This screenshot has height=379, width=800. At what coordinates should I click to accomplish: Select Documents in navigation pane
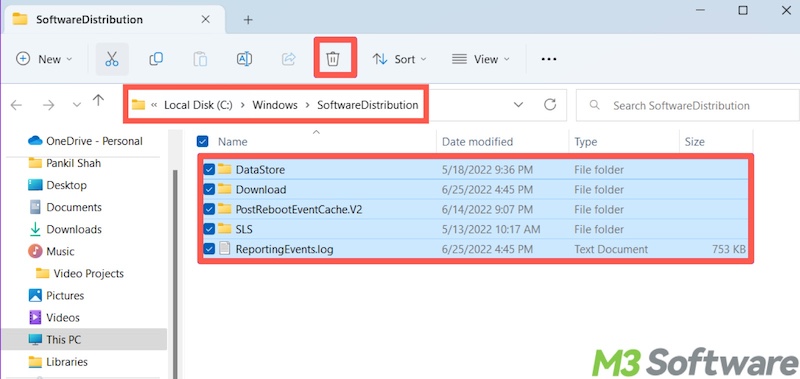point(65,207)
